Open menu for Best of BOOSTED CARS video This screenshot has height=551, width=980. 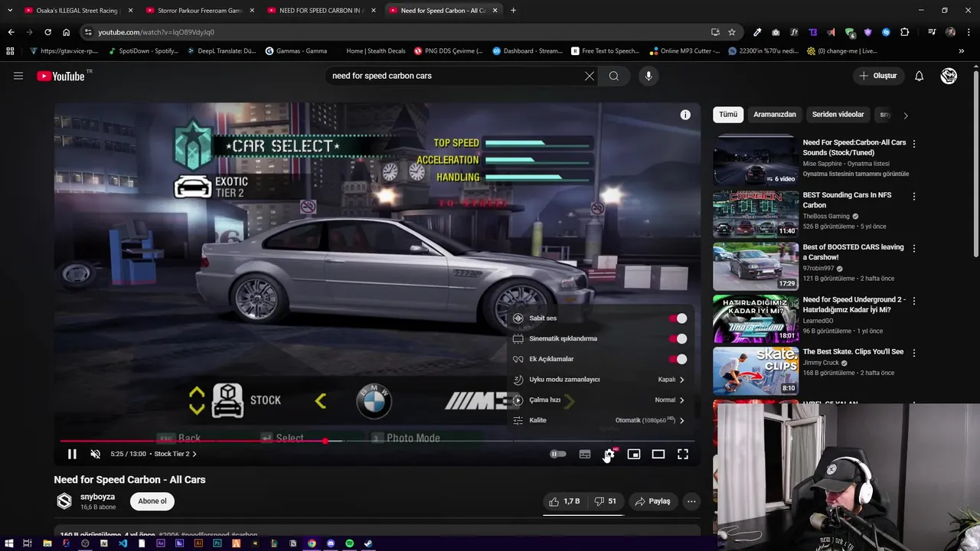click(x=913, y=249)
